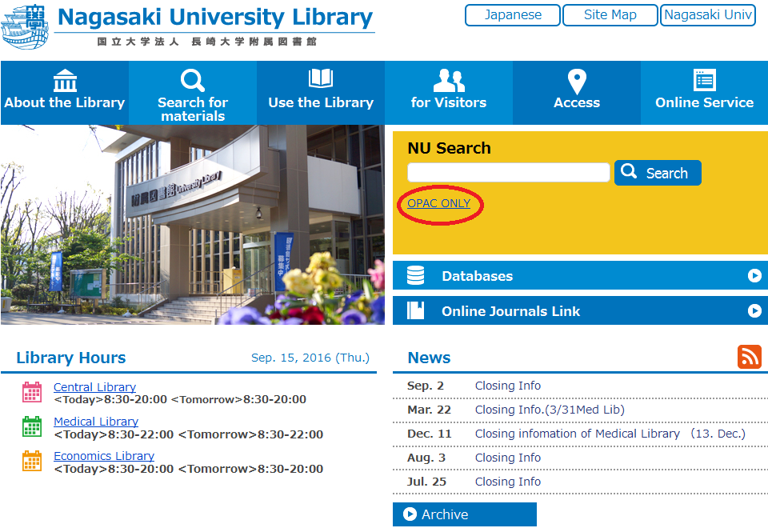Click the Library Hours heading
Image resolution: width=768 pixels, height=532 pixels.
(71, 358)
